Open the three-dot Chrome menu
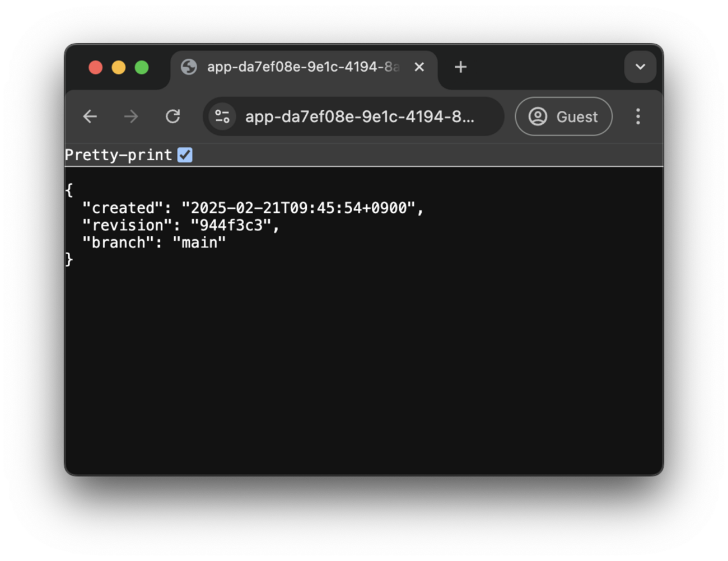This screenshot has height=561, width=728. (638, 116)
